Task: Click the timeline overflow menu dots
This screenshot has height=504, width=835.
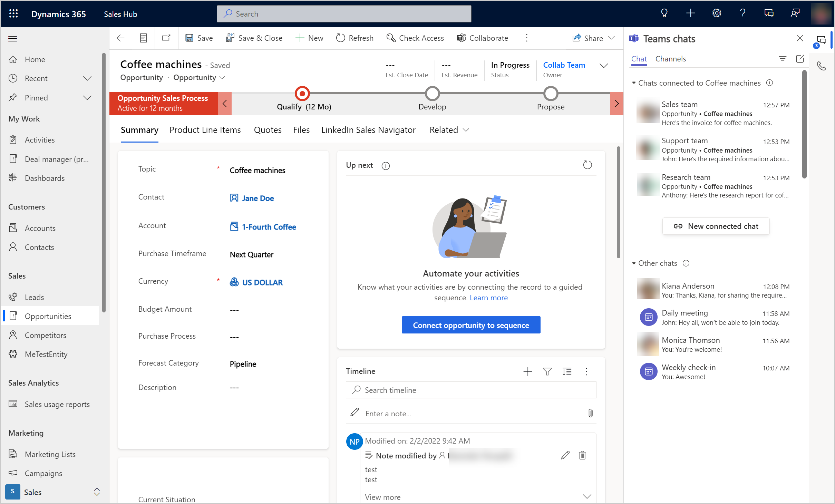Action: click(586, 371)
